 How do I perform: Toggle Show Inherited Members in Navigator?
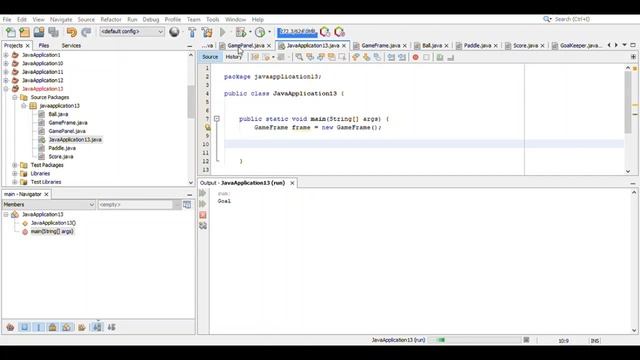[10, 327]
